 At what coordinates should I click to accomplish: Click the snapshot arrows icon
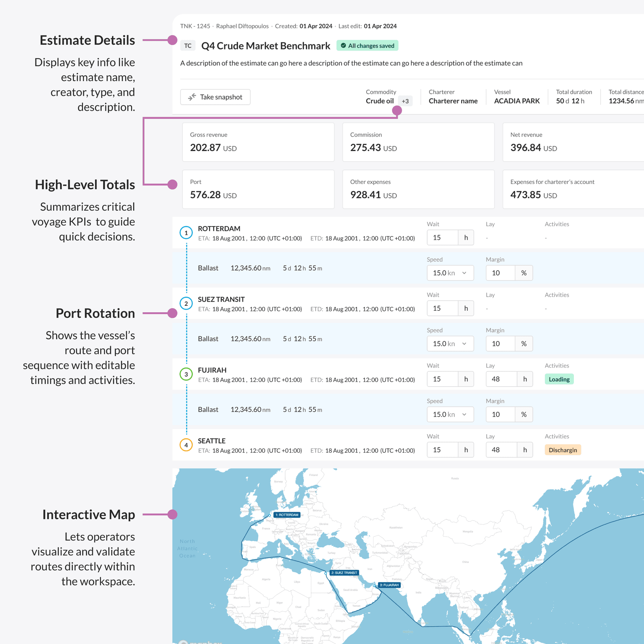(x=192, y=97)
